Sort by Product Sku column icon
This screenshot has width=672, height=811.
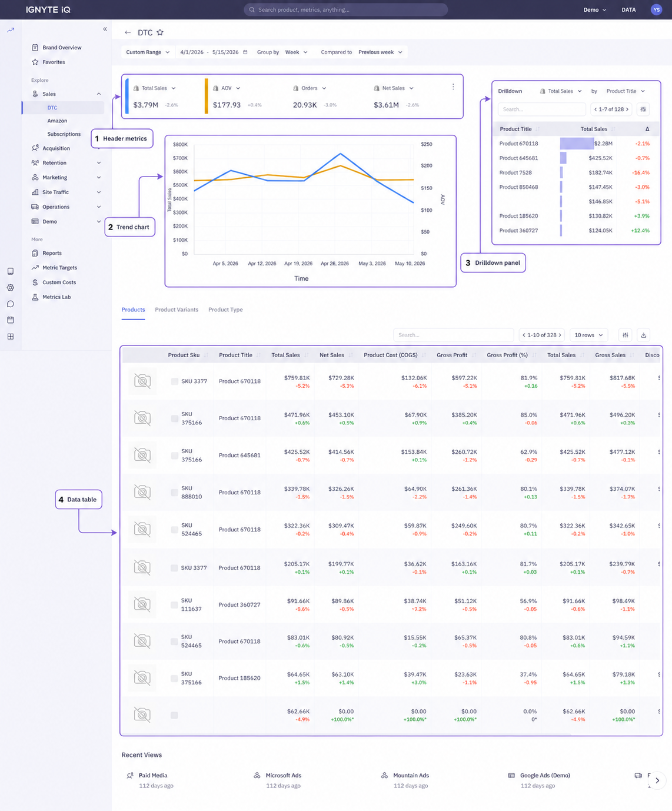(x=206, y=355)
